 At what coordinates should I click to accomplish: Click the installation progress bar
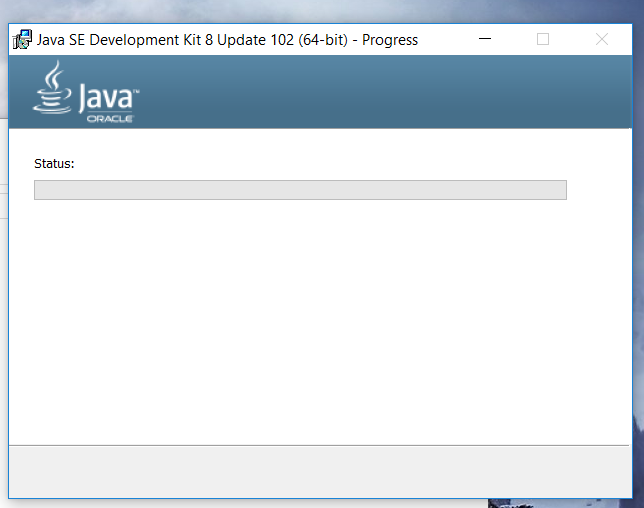[x=300, y=190]
